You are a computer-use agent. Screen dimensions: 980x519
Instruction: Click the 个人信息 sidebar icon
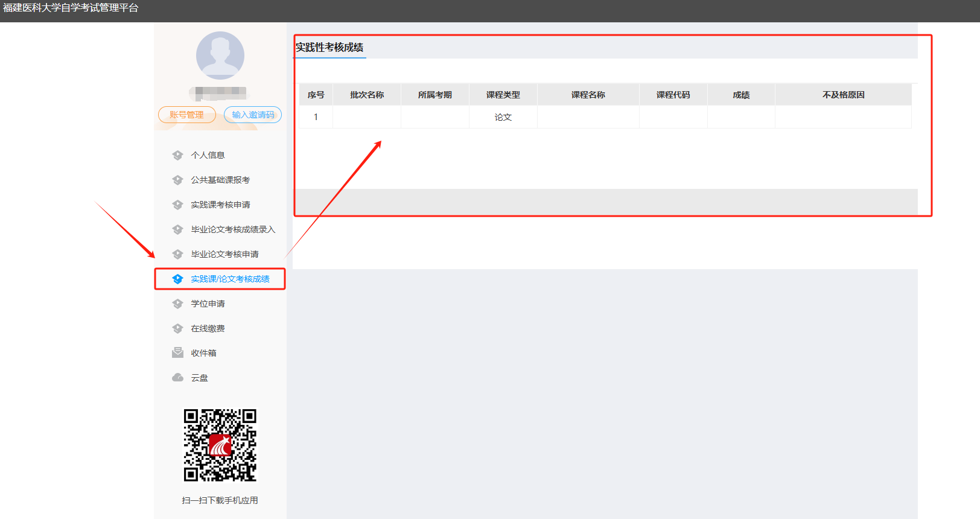177,155
